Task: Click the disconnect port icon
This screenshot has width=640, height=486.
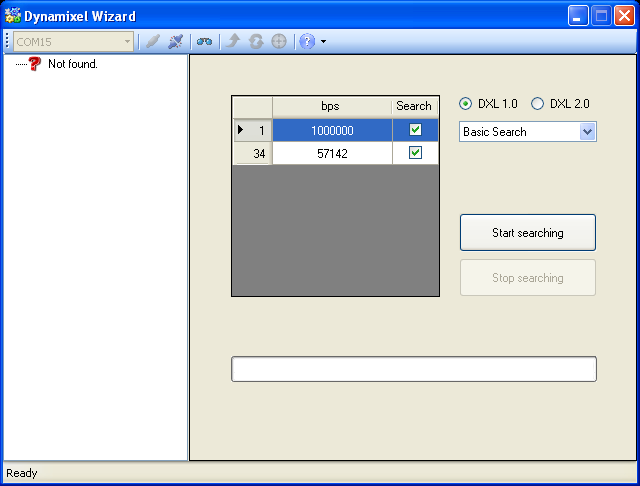Action: tap(176, 42)
